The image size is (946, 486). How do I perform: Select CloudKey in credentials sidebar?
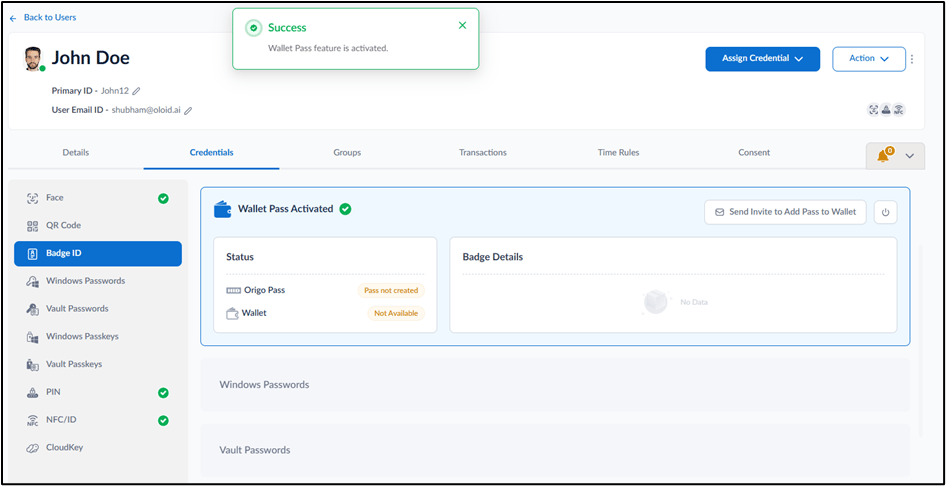98,447
